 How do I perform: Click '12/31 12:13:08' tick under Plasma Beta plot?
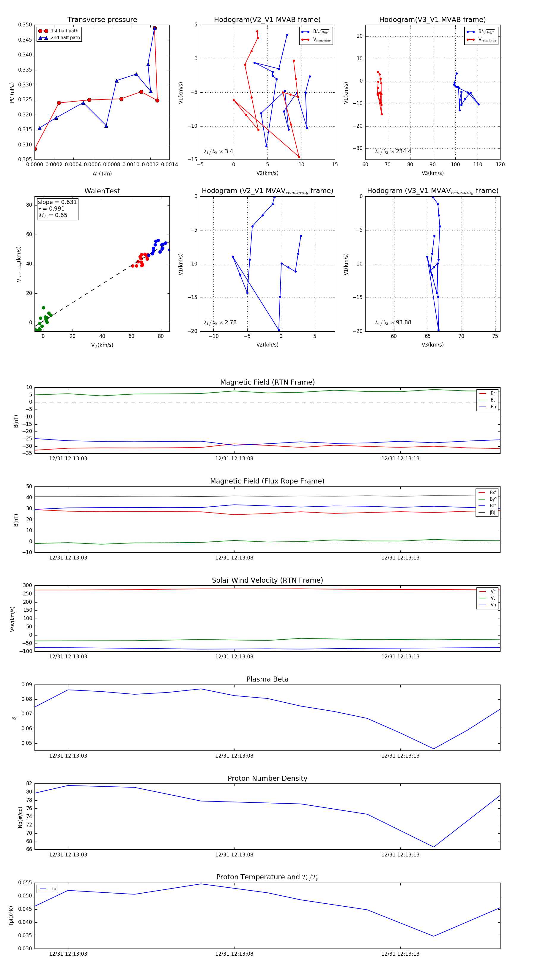click(234, 756)
